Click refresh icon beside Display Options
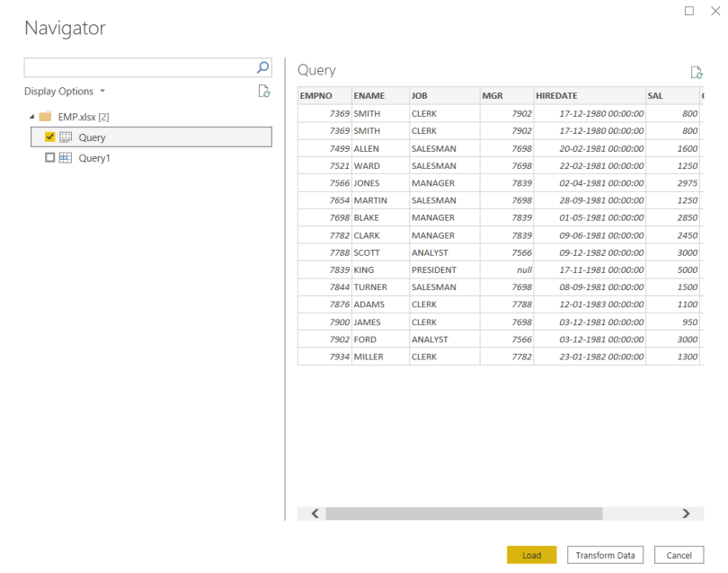 click(x=263, y=92)
